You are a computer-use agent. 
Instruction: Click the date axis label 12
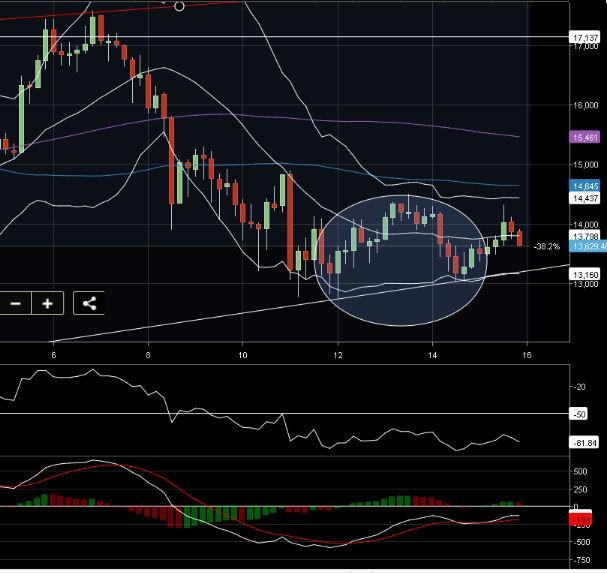click(x=338, y=355)
